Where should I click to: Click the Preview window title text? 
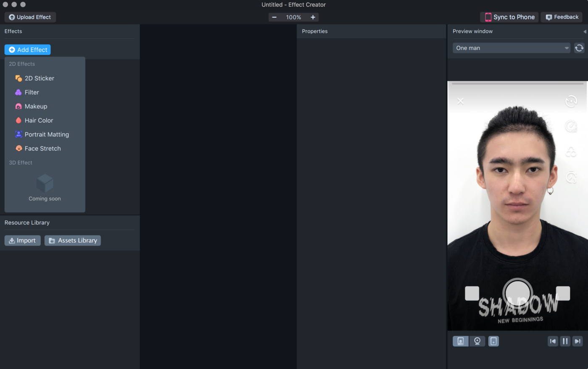(x=472, y=31)
